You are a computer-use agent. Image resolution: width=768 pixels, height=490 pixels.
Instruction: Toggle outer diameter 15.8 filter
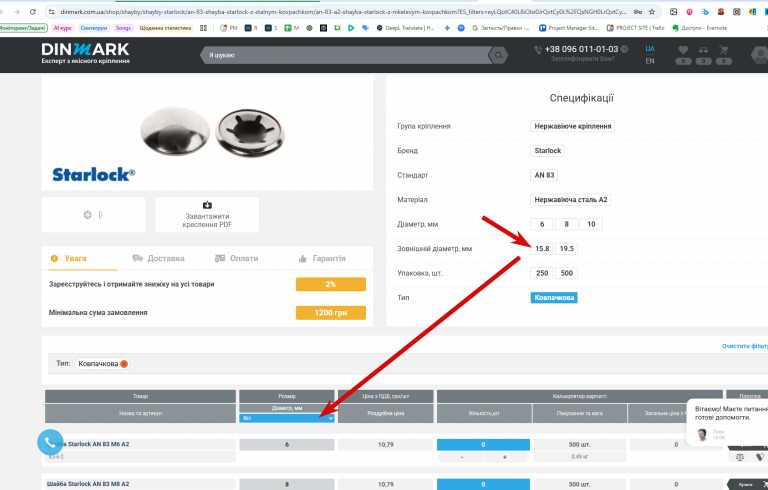pyautogui.click(x=542, y=248)
